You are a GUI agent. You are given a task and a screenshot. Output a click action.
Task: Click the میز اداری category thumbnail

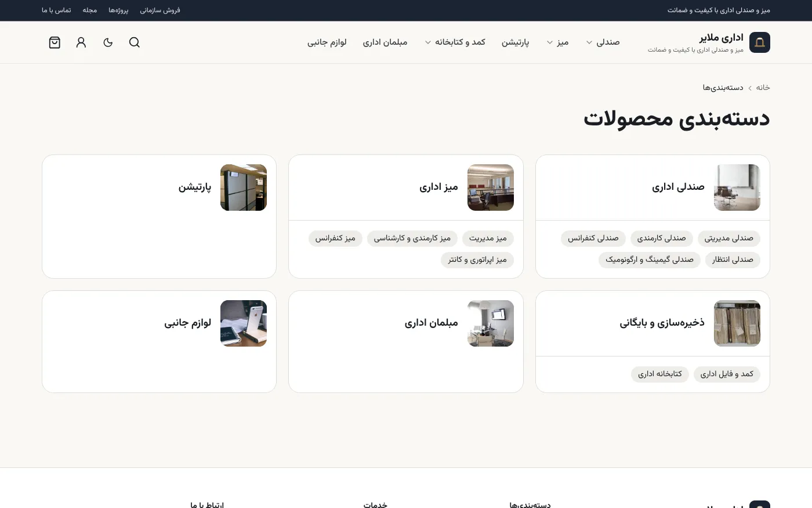pyautogui.click(x=491, y=188)
